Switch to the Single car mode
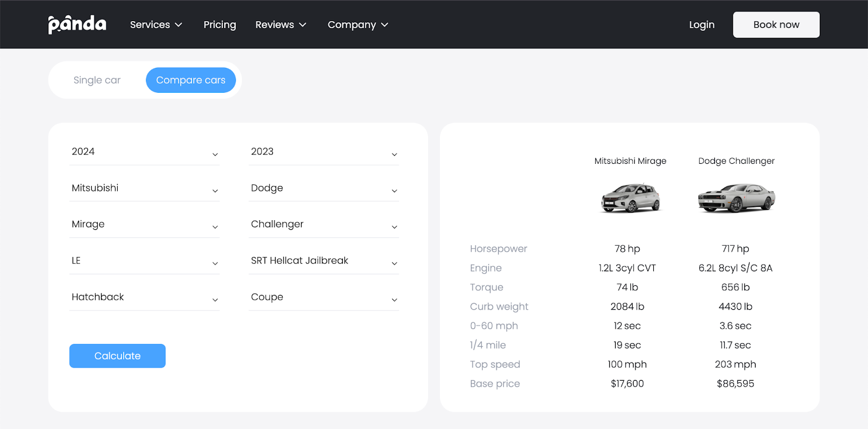Image resolution: width=868 pixels, height=429 pixels. click(x=97, y=80)
